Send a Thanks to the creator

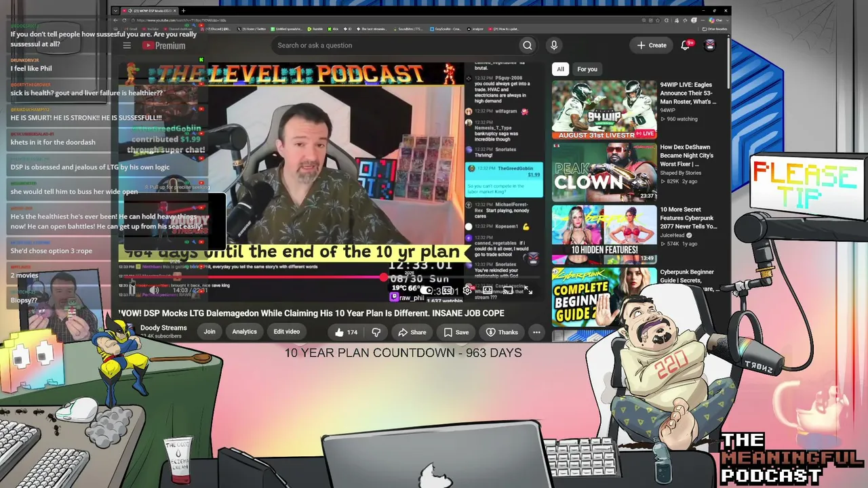coord(502,332)
